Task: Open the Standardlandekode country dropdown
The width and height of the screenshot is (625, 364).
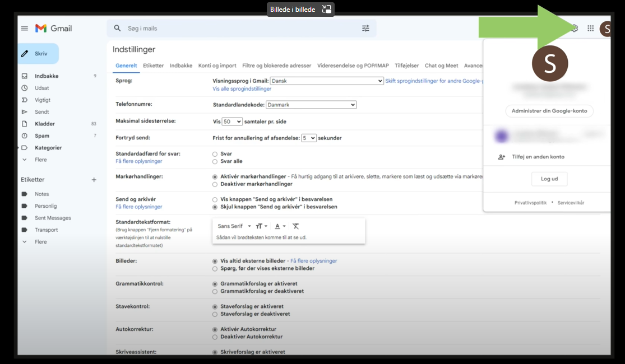Action: coord(311,105)
